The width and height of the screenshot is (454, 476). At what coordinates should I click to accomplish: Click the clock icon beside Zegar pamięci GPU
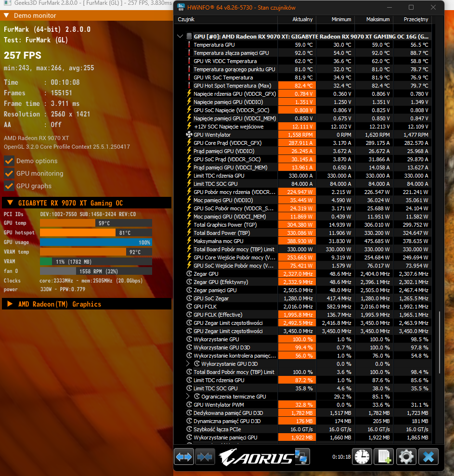[x=189, y=290]
